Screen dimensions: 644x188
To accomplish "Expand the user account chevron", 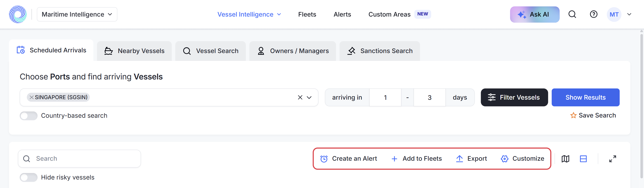I will pyautogui.click(x=629, y=14).
